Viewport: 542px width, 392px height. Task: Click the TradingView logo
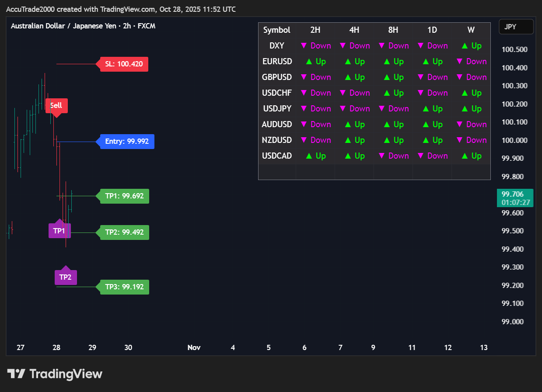click(55, 374)
